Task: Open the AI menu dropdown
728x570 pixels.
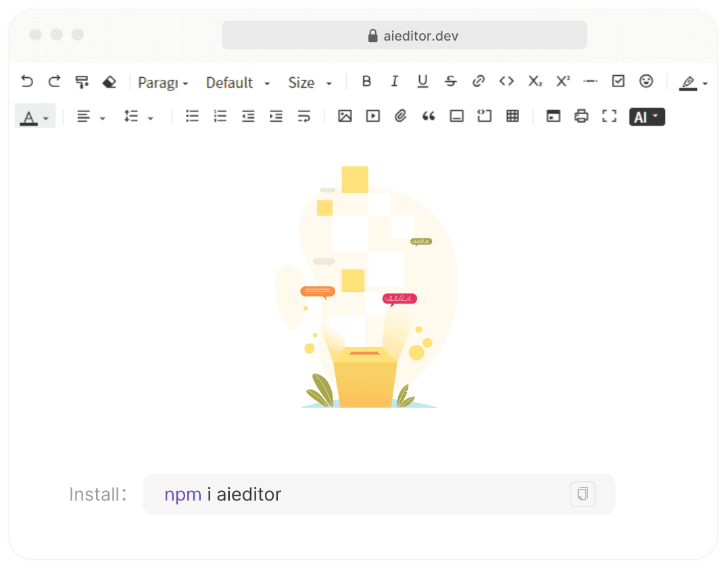Action: tap(647, 117)
